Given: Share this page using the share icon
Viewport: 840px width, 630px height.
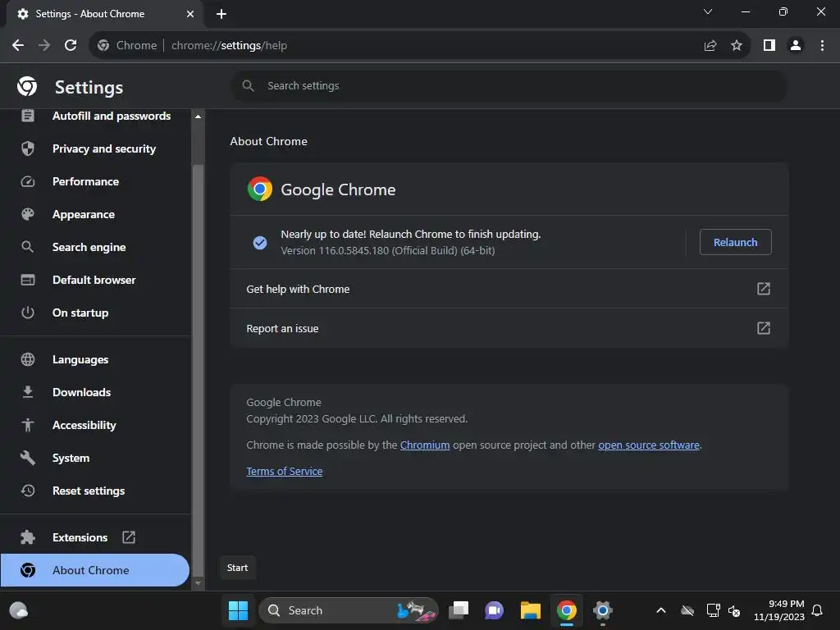Looking at the screenshot, I should (710, 46).
